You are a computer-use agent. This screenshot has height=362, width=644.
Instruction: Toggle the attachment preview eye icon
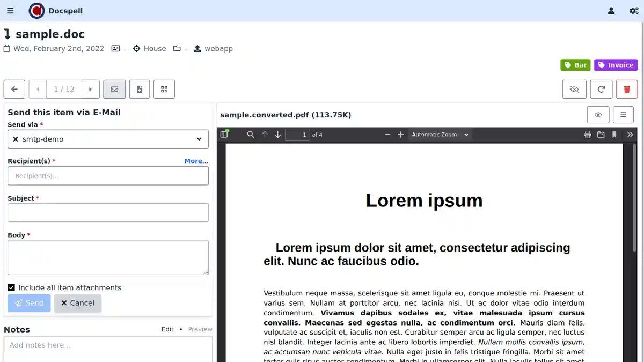tap(598, 114)
